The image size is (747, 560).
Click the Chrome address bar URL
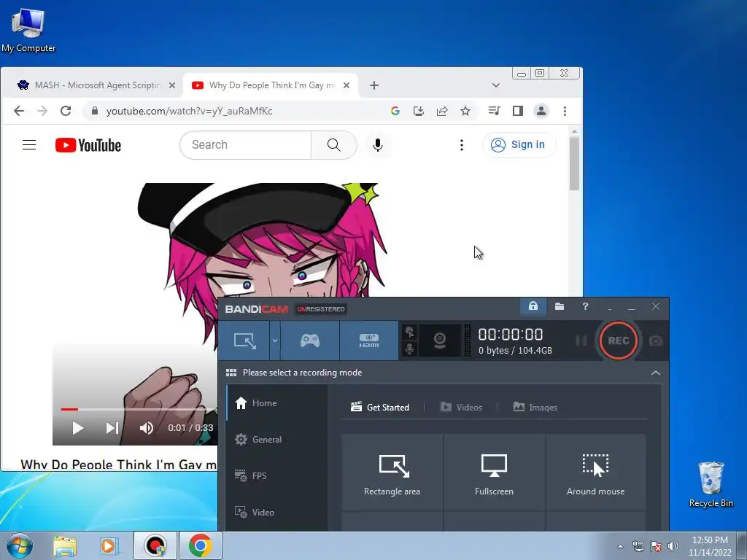tap(189, 111)
